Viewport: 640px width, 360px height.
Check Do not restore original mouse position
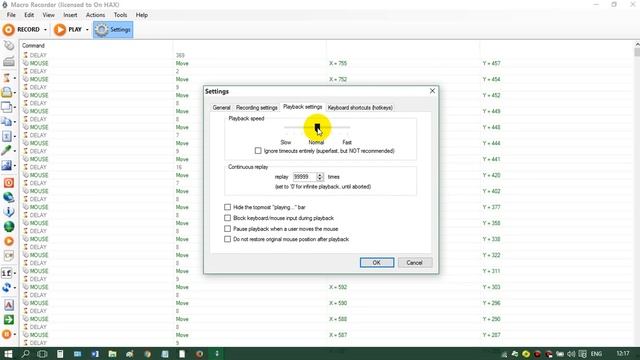pyautogui.click(x=227, y=239)
